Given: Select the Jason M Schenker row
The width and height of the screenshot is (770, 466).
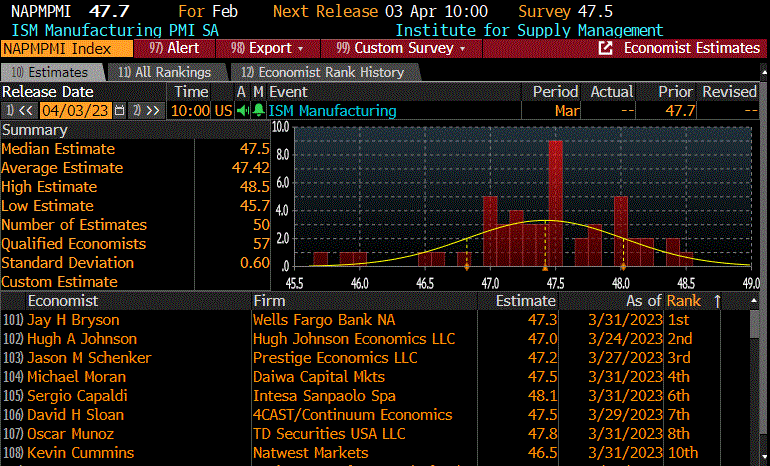Looking at the screenshot, I should tap(360, 357).
